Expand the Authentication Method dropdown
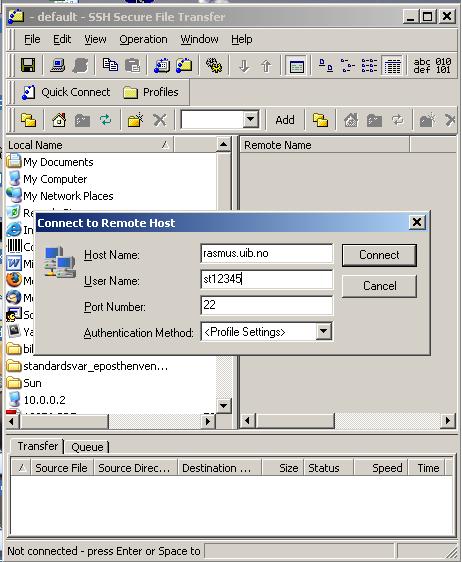The height and width of the screenshot is (562, 462). tap(323, 331)
